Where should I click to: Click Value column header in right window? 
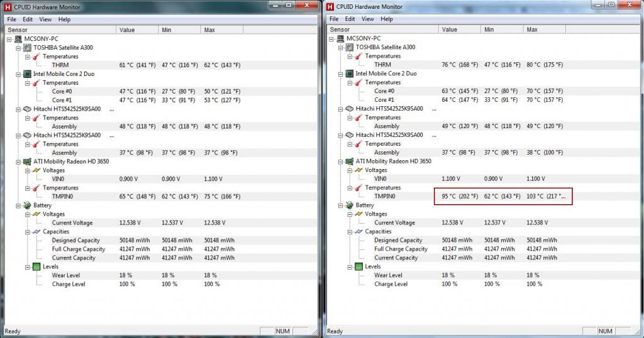460,30
